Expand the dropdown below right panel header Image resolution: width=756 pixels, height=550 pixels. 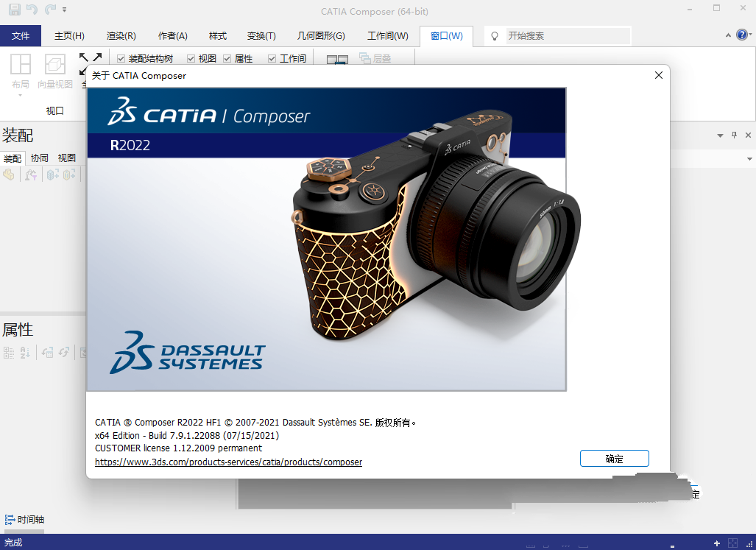click(749, 158)
